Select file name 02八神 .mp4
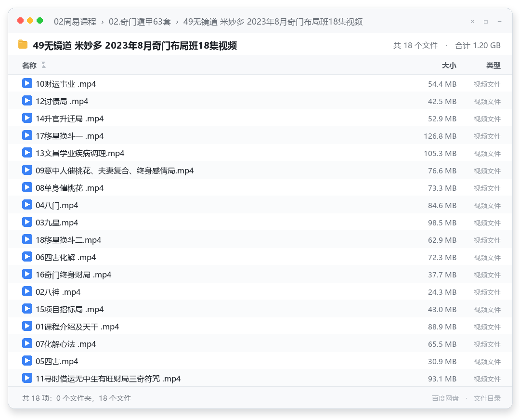520x420 pixels. tap(58, 292)
